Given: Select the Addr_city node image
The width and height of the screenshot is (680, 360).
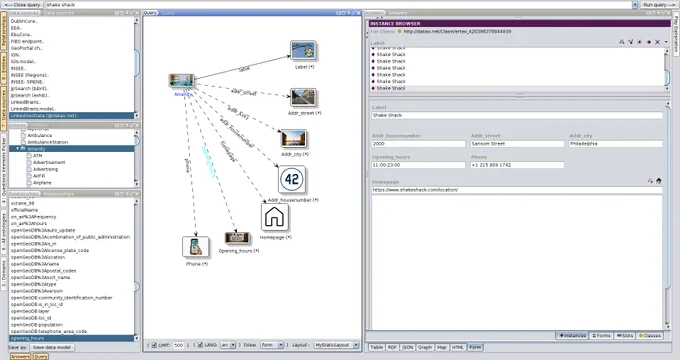Looking at the screenshot, I should pos(294,139).
